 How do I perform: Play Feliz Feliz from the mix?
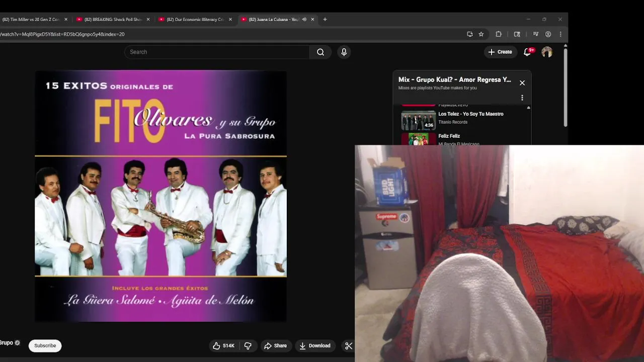point(449,136)
